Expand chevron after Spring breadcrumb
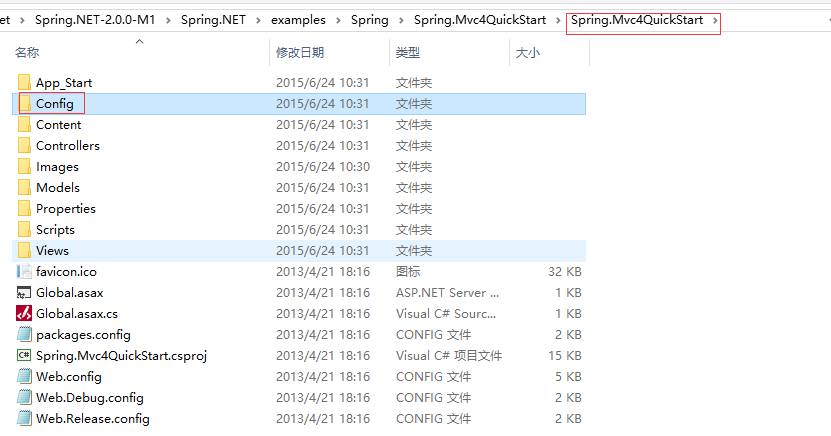 (x=401, y=20)
